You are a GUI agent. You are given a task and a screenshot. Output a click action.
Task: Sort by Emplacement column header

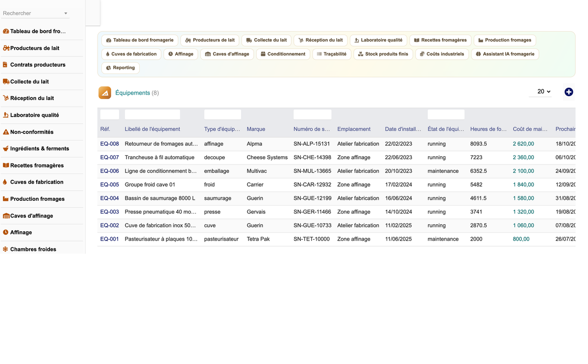354,129
